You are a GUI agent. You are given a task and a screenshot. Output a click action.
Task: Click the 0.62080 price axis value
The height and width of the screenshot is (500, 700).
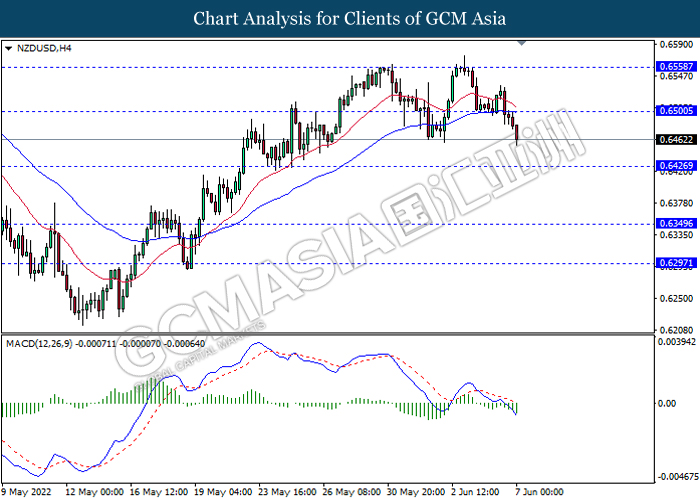(677, 330)
